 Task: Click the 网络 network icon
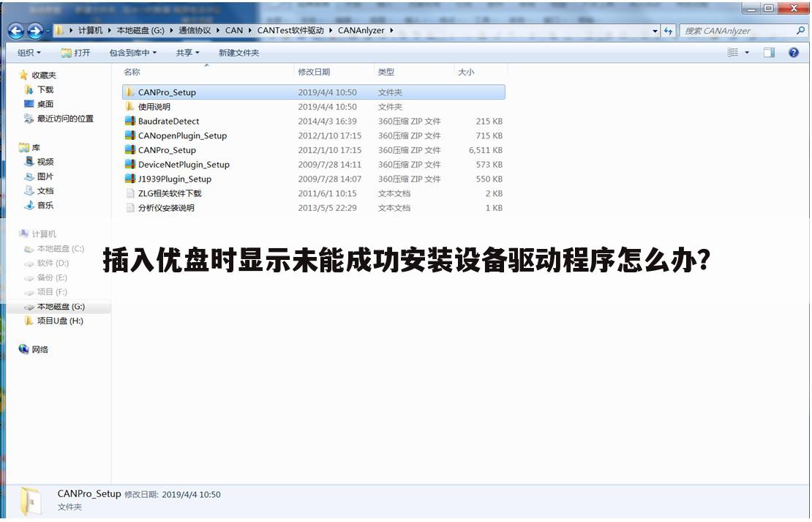coord(24,349)
